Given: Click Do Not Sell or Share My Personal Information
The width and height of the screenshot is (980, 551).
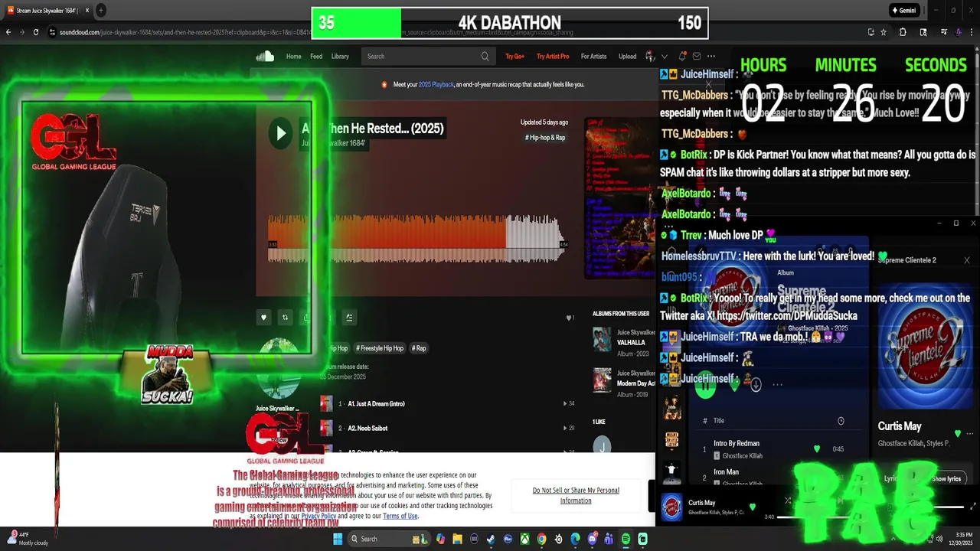Looking at the screenshot, I should (576, 495).
